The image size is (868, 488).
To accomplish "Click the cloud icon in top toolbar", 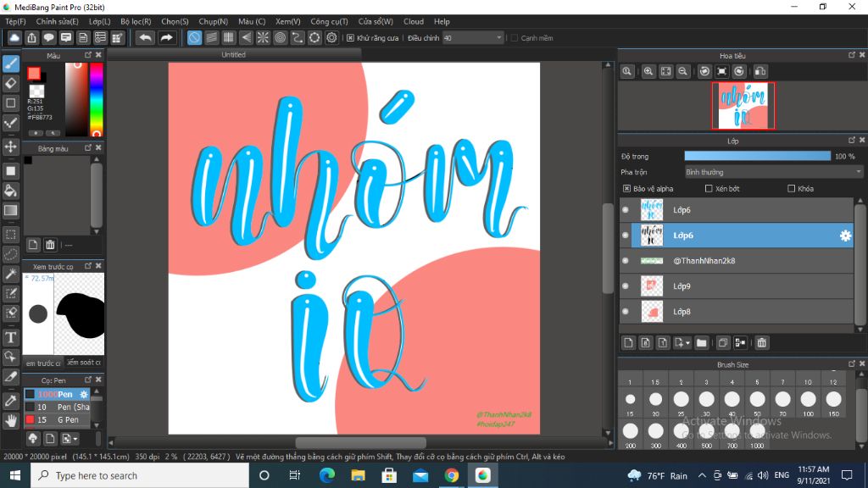I will tap(14, 37).
